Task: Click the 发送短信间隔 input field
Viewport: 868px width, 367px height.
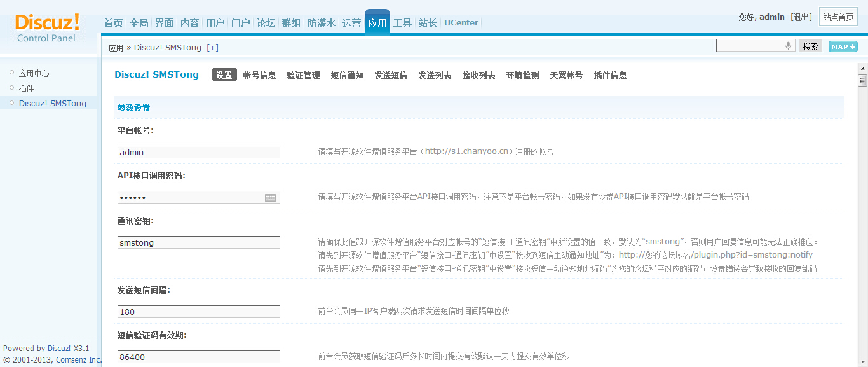Action: click(199, 312)
